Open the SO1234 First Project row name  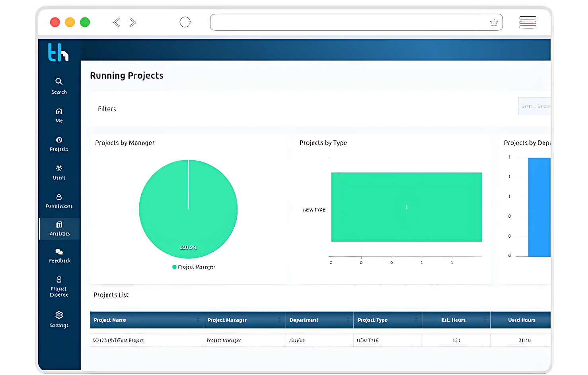pyautogui.click(x=118, y=341)
